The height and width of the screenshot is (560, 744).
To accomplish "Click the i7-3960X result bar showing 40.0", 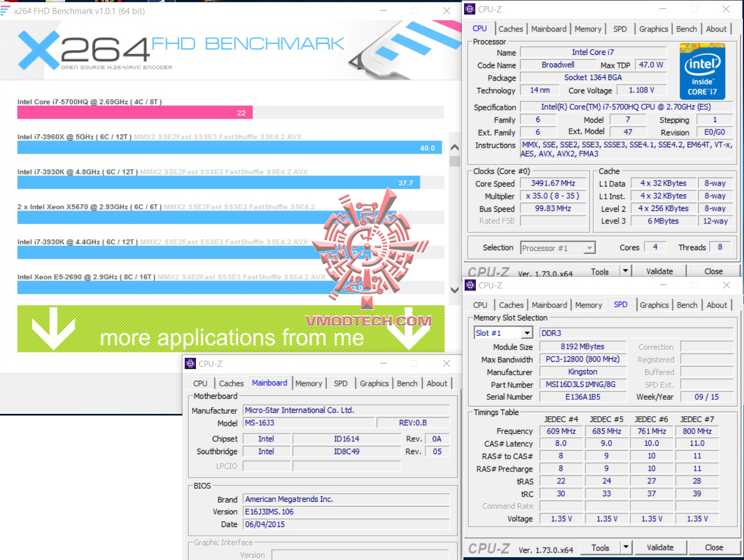I will point(230,148).
